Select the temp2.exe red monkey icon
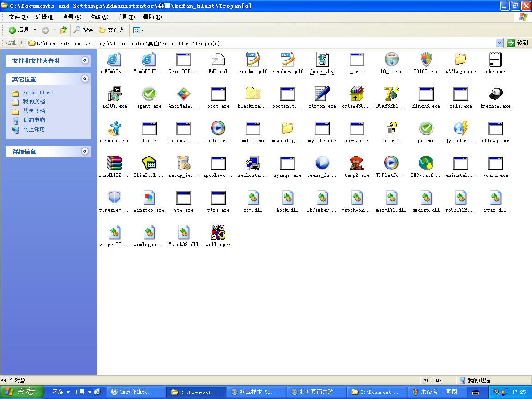This screenshot has height=399, width=532. 357,163
